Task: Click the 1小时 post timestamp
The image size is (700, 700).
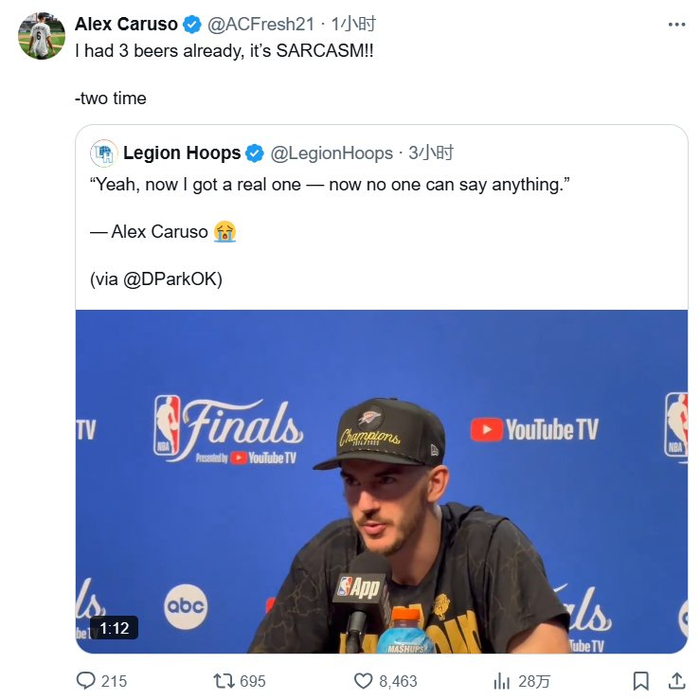Action: tap(353, 24)
